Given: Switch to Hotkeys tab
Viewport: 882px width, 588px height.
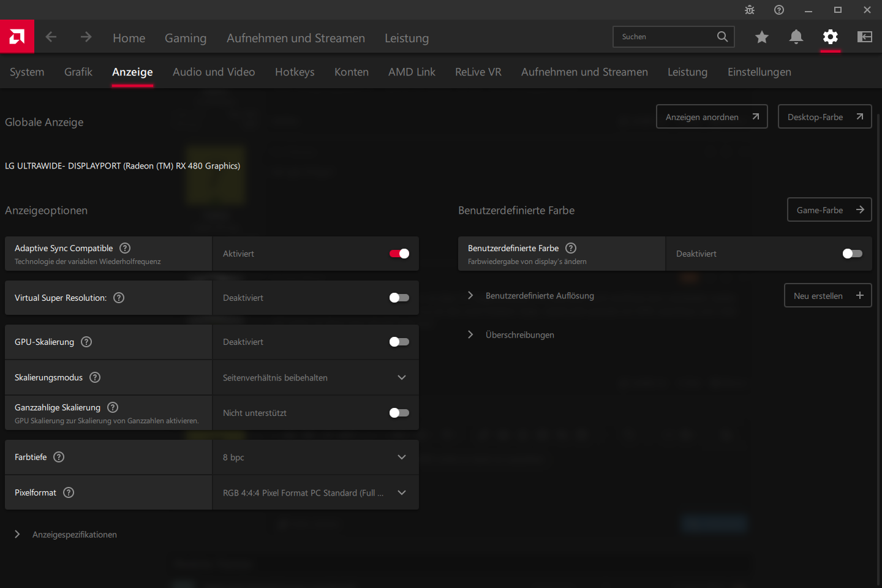Looking at the screenshot, I should 295,72.
